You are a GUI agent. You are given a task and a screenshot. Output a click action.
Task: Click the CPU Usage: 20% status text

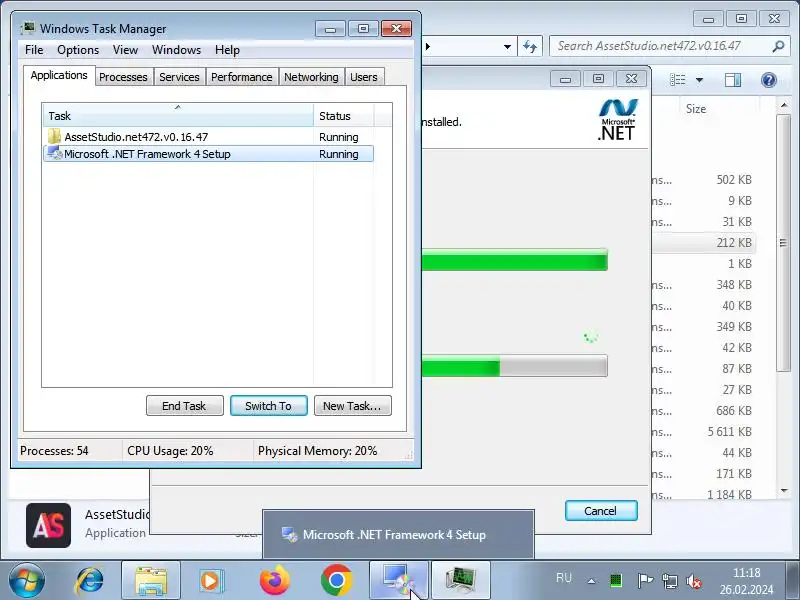170,451
